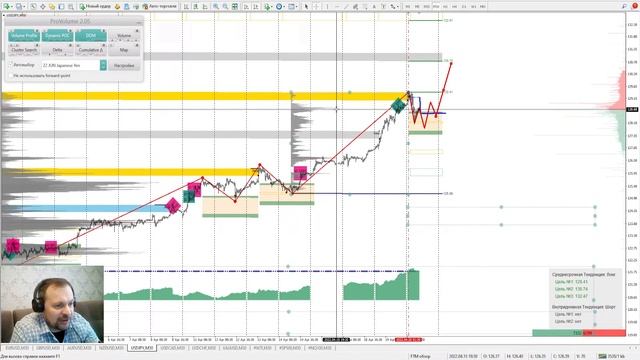
Task: Select the text tool
Action: tap(374, 7)
